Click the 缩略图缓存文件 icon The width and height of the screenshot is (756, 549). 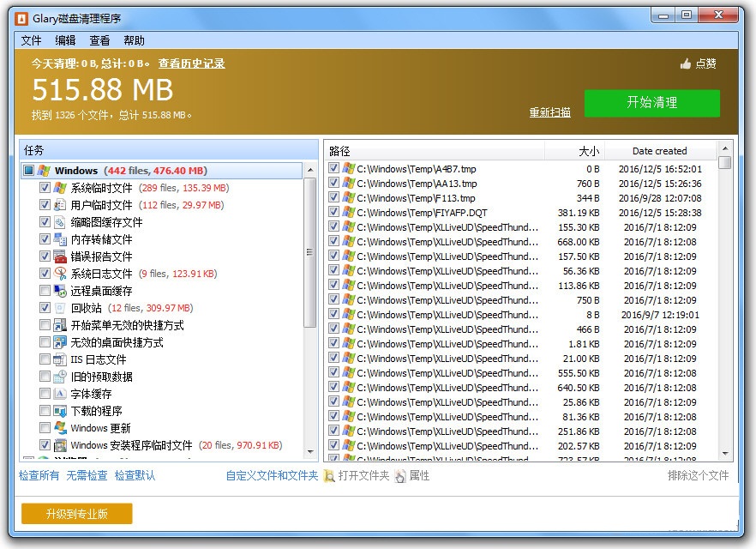point(60,222)
